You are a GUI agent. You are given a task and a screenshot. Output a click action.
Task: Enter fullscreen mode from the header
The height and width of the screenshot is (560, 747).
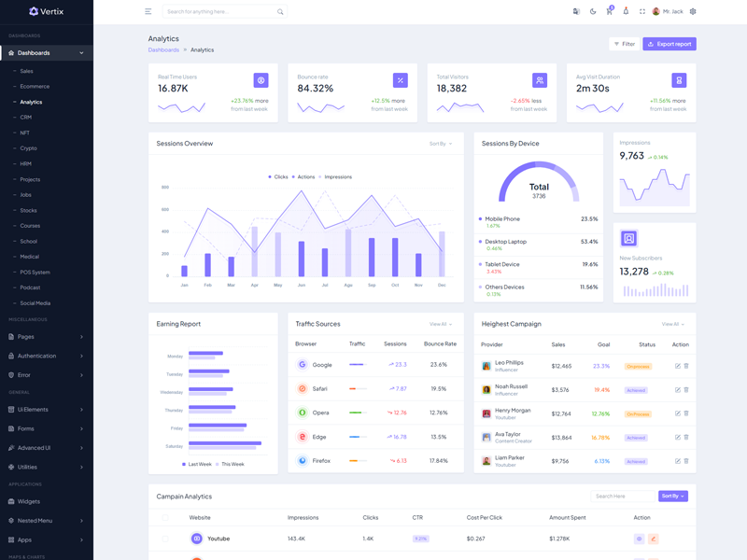[x=642, y=12]
